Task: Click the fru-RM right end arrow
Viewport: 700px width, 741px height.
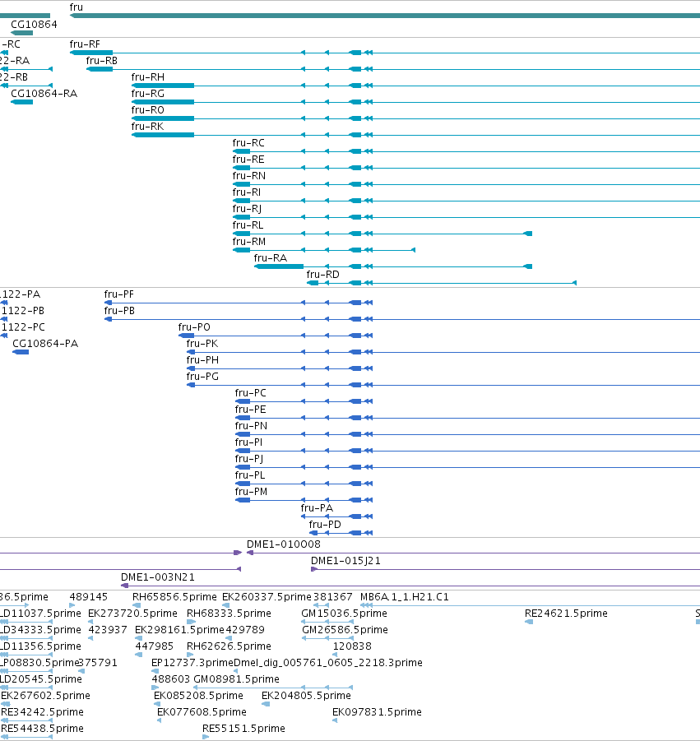Action: 413,250
